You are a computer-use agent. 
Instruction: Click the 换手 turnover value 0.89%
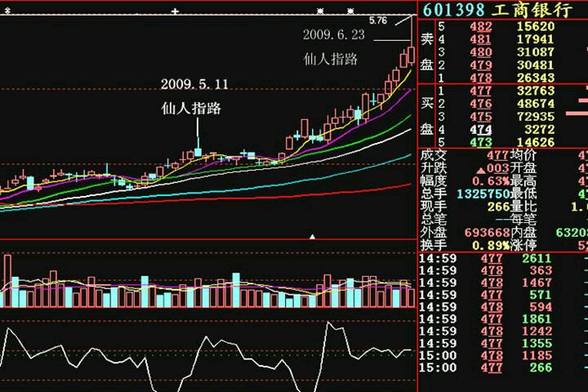[x=491, y=246]
